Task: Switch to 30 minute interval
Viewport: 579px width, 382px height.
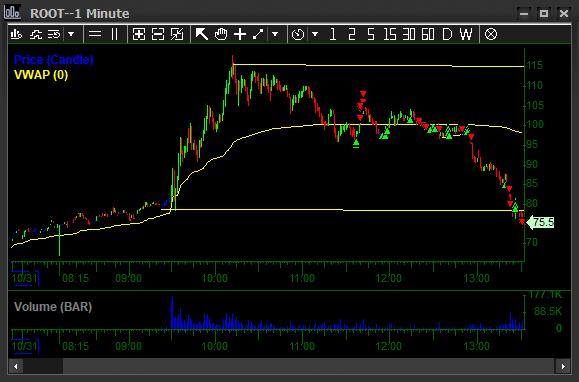Action: (409, 34)
